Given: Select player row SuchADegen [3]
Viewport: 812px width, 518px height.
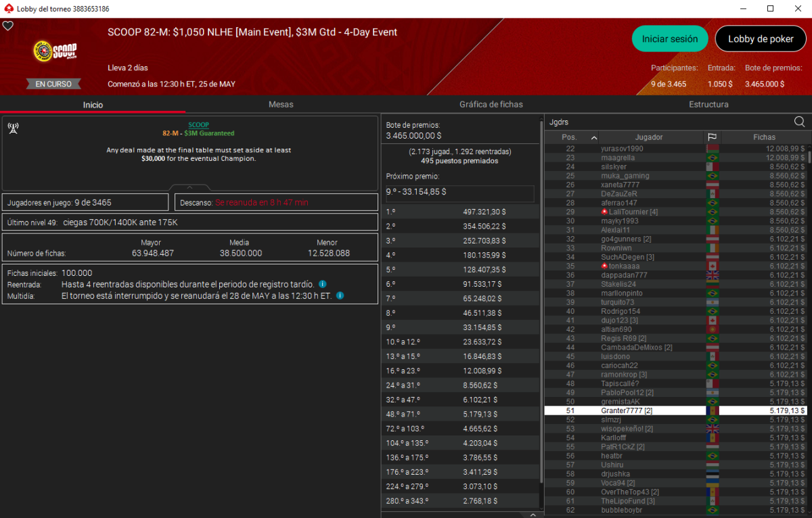Looking at the screenshot, I should point(676,257).
